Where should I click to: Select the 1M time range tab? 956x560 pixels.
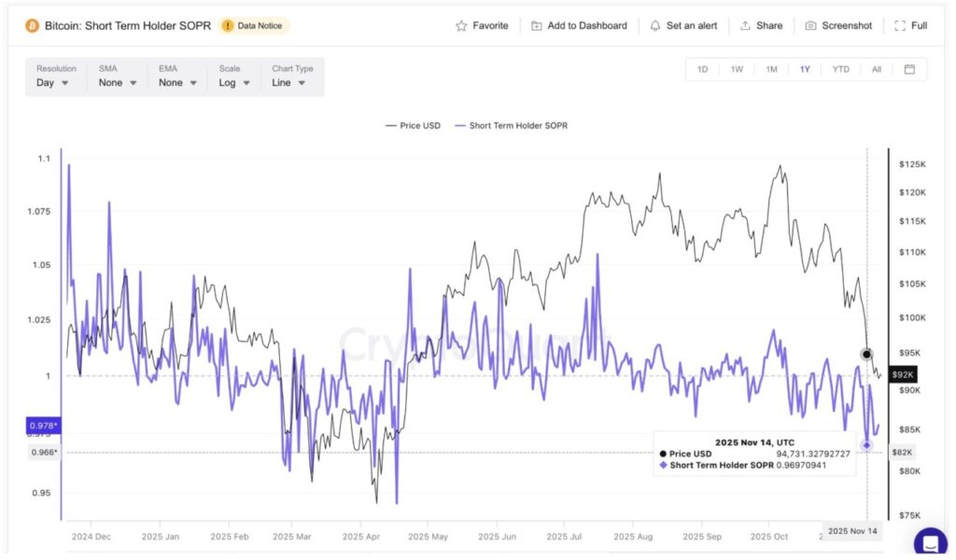coord(771,69)
